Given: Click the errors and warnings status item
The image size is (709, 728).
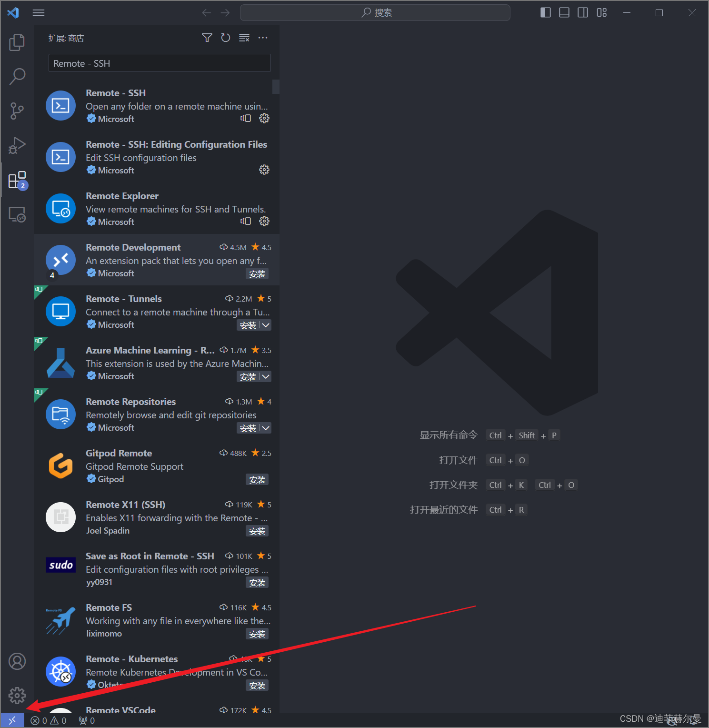Looking at the screenshot, I should (49, 720).
